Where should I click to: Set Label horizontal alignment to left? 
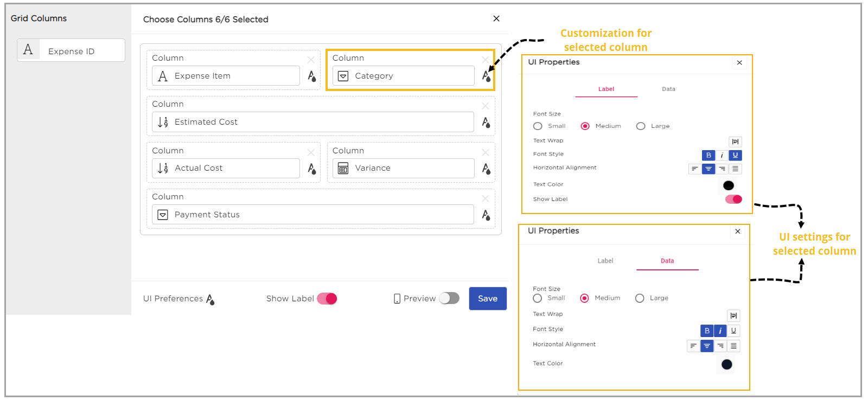tap(694, 169)
